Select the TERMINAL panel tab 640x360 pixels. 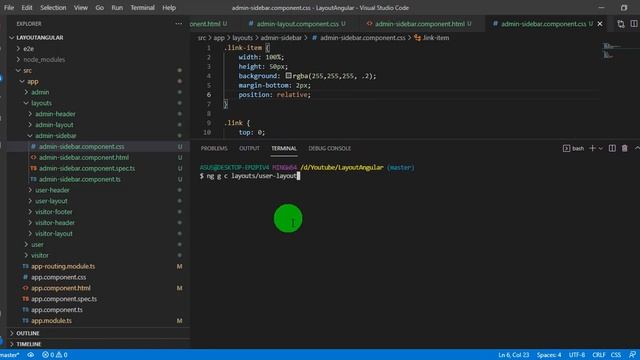284,148
